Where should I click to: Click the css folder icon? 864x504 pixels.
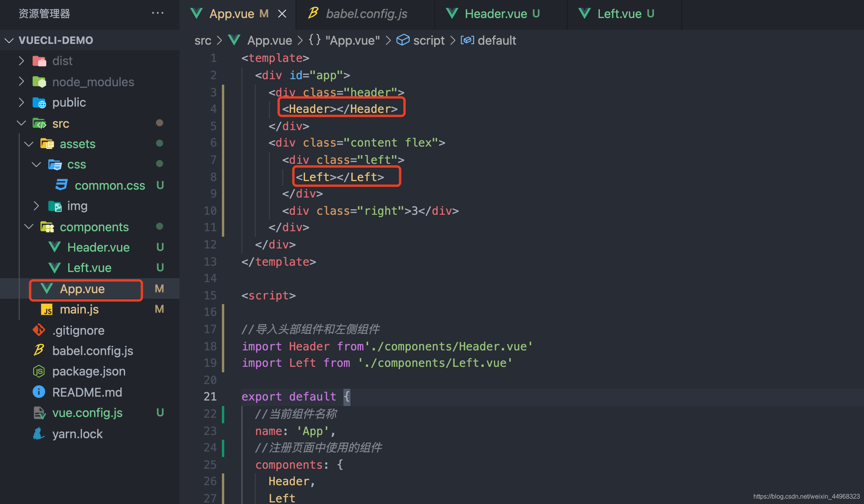tap(54, 165)
